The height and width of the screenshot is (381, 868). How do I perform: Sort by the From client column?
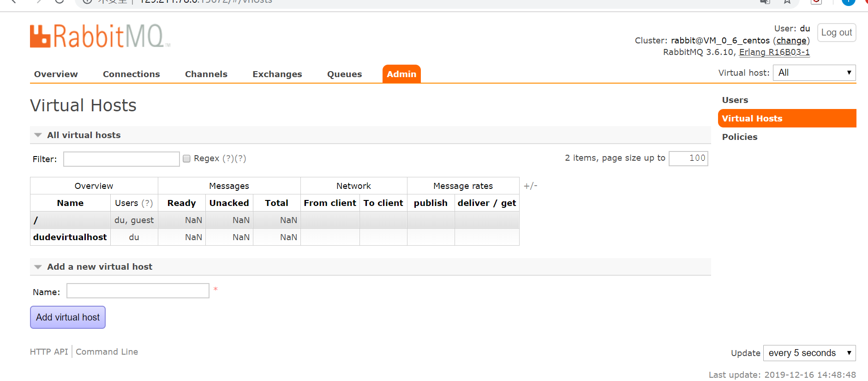(x=330, y=203)
